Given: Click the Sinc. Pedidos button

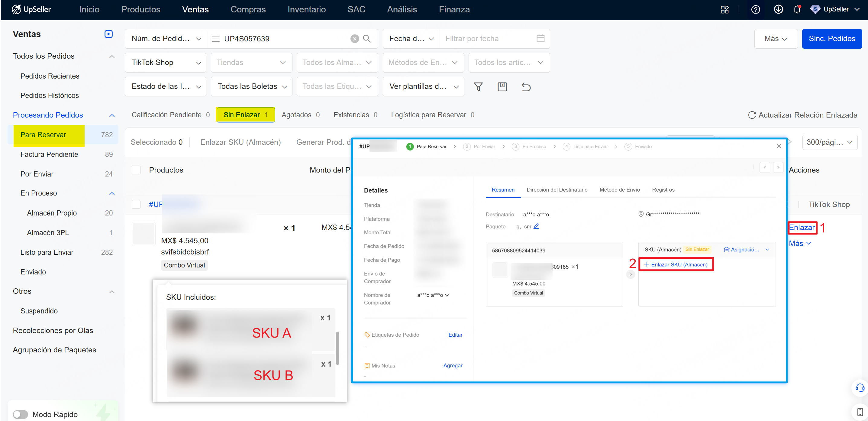Looking at the screenshot, I should click(832, 39).
